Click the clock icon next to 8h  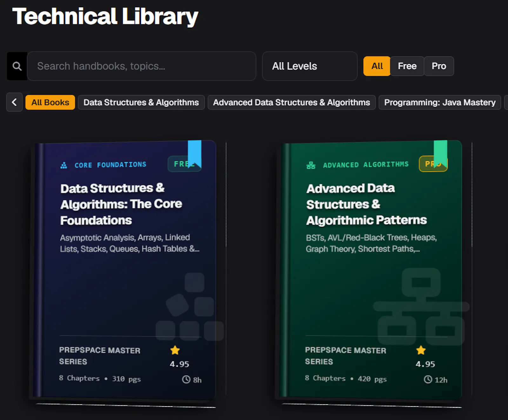pos(186,379)
